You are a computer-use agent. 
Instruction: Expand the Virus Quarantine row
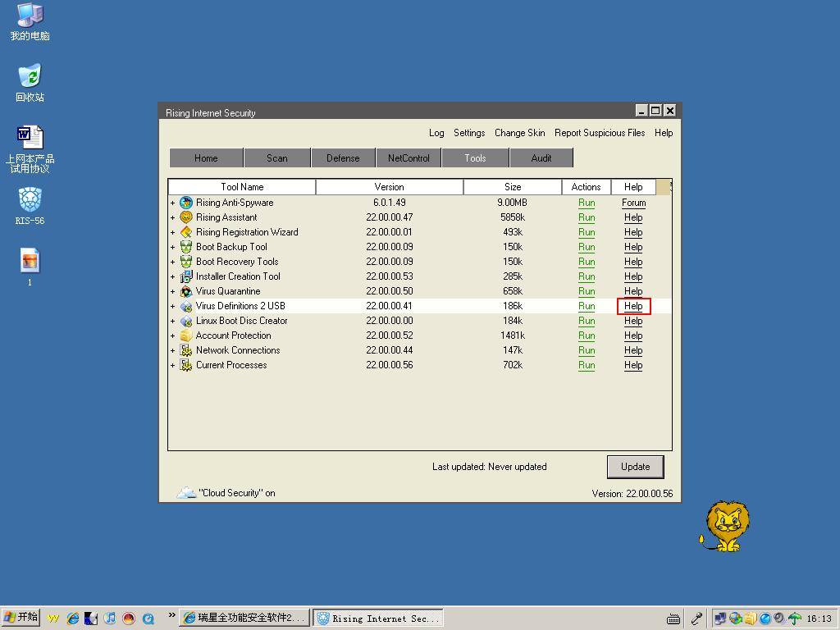(172, 291)
